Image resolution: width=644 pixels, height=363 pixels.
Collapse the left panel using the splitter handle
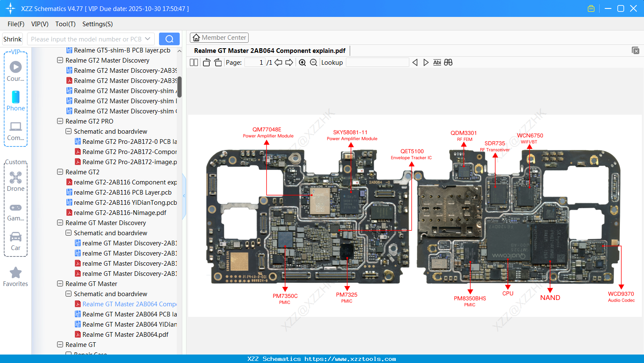click(x=184, y=196)
